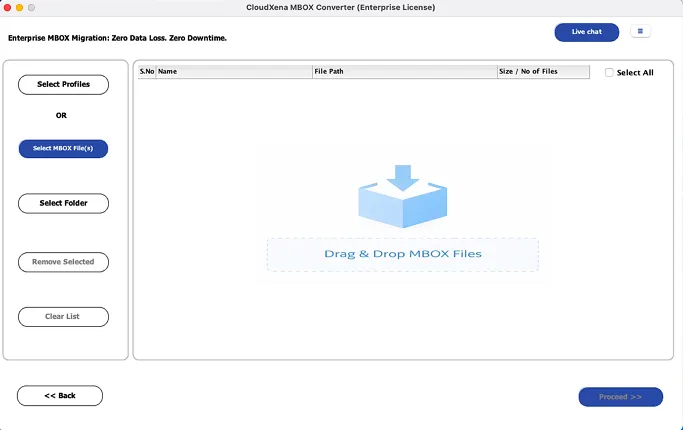683x430 pixels.
Task: Choose Select MBOX File(s)
Action: [63, 149]
